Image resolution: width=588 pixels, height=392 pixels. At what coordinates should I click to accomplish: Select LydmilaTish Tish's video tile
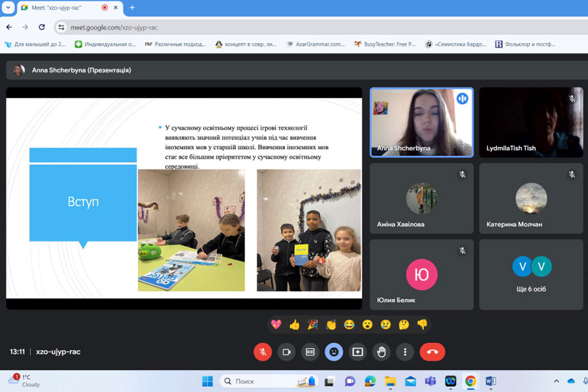coord(531,122)
